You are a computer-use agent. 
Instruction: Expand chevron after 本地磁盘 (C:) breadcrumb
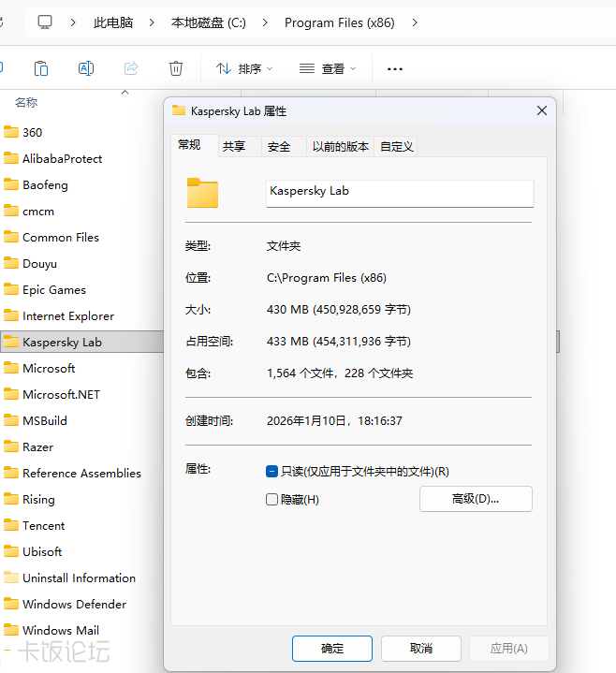[x=265, y=22]
